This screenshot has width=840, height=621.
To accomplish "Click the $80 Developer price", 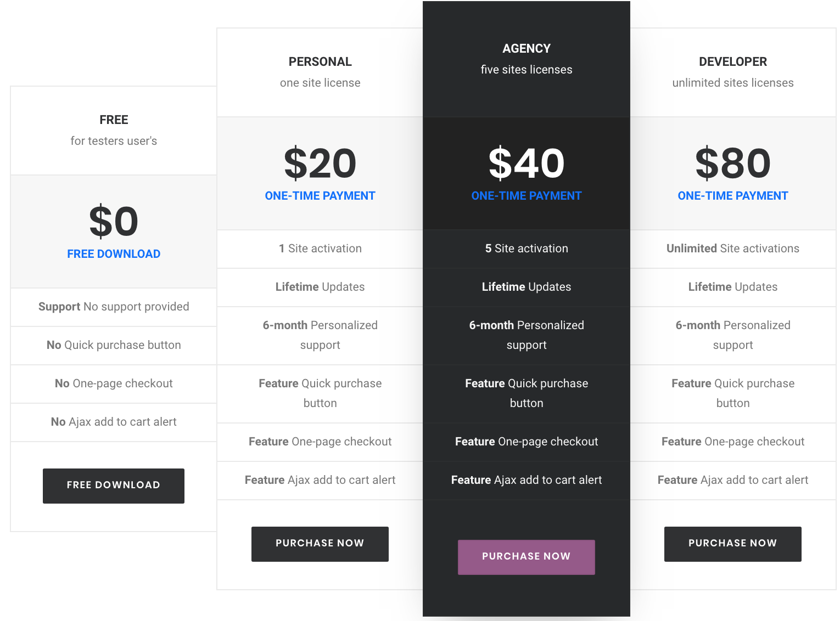I will [733, 163].
